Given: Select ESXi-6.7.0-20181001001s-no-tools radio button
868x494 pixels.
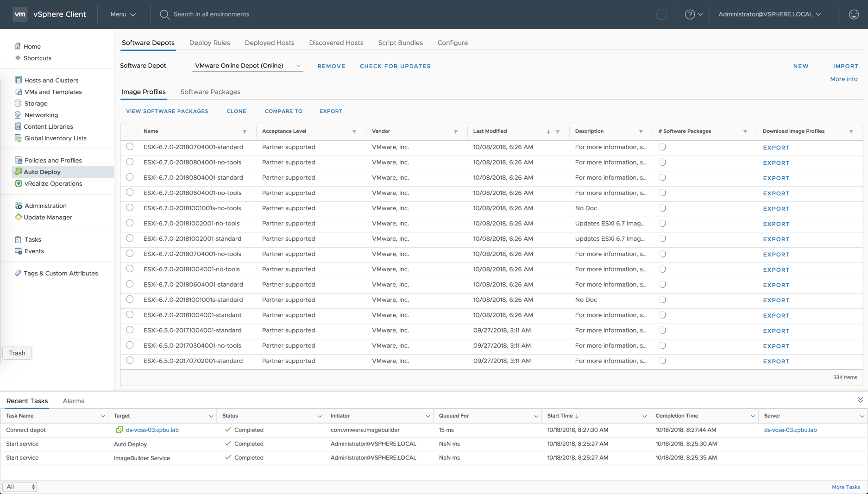Looking at the screenshot, I should (130, 208).
